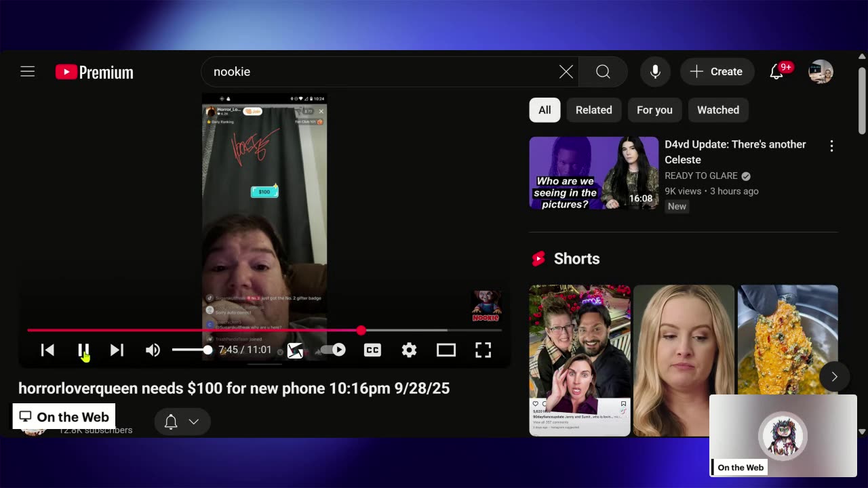Mute the video volume speaker
Viewport: 868px width, 488px height.
pyautogui.click(x=153, y=350)
